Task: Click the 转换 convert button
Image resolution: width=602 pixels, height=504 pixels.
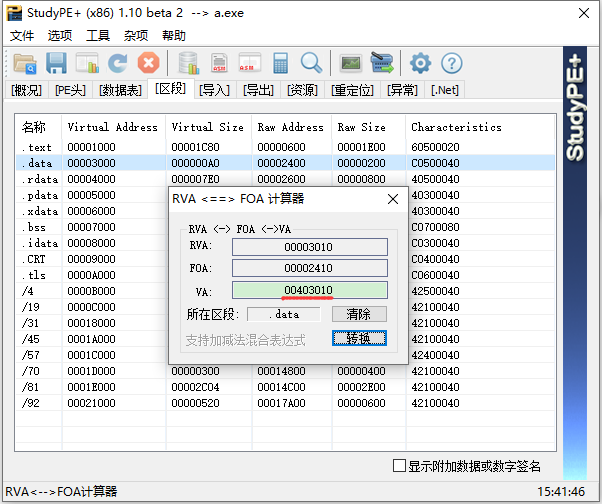Action: pos(359,338)
